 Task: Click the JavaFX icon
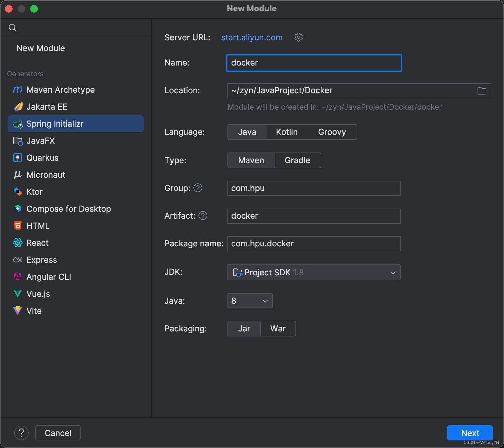[18, 141]
